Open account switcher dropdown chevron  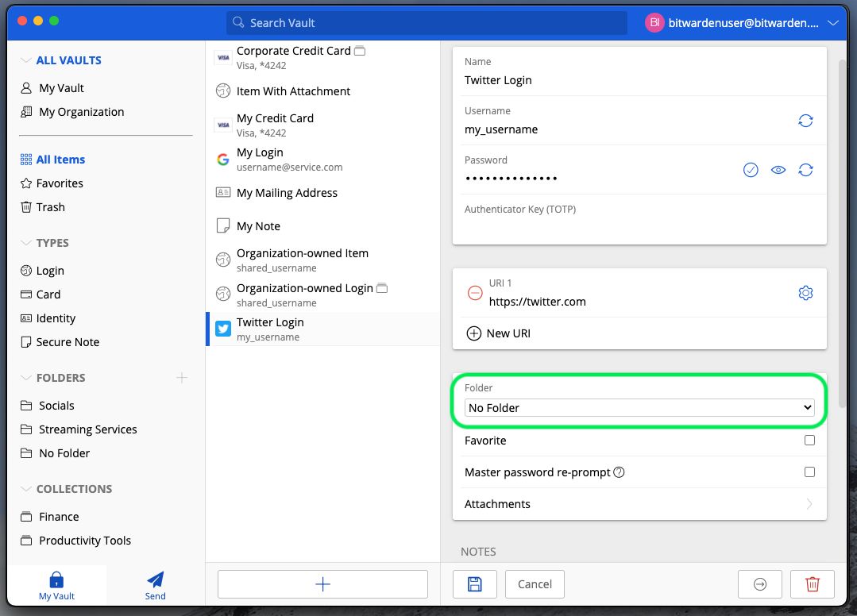(x=833, y=23)
